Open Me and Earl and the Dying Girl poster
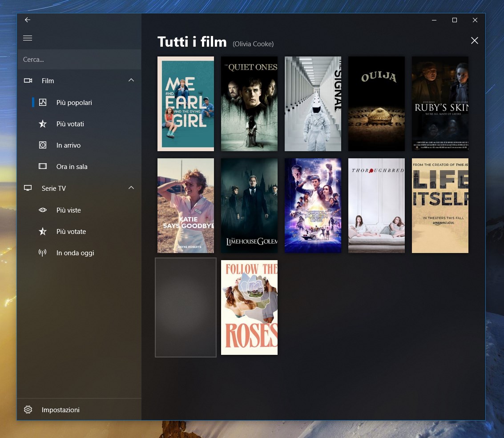504x438 pixels. tap(185, 104)
